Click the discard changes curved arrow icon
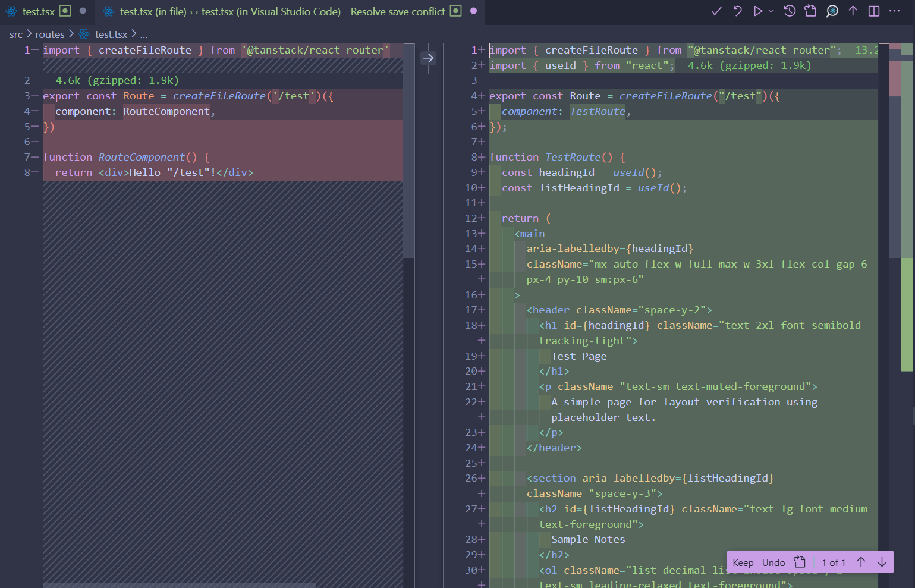This screenshot has height=588, width=915. tap(737, 11)
